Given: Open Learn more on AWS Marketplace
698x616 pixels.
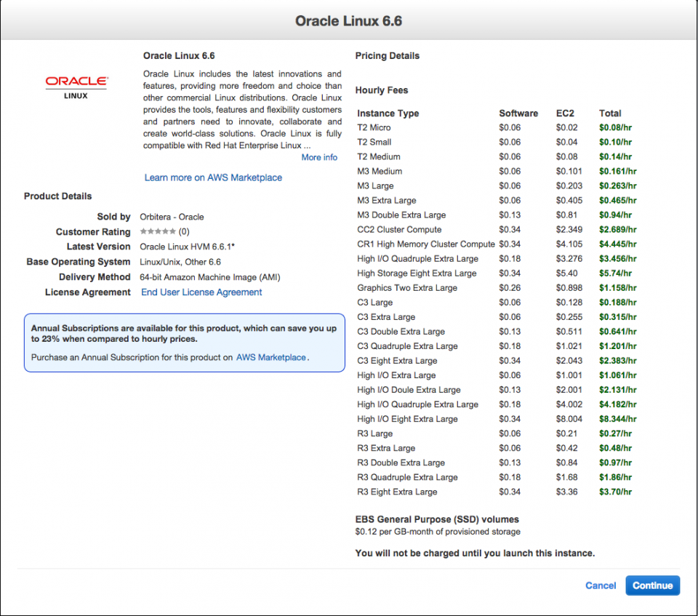Looking at the screenshot, I should click(213, 177).
